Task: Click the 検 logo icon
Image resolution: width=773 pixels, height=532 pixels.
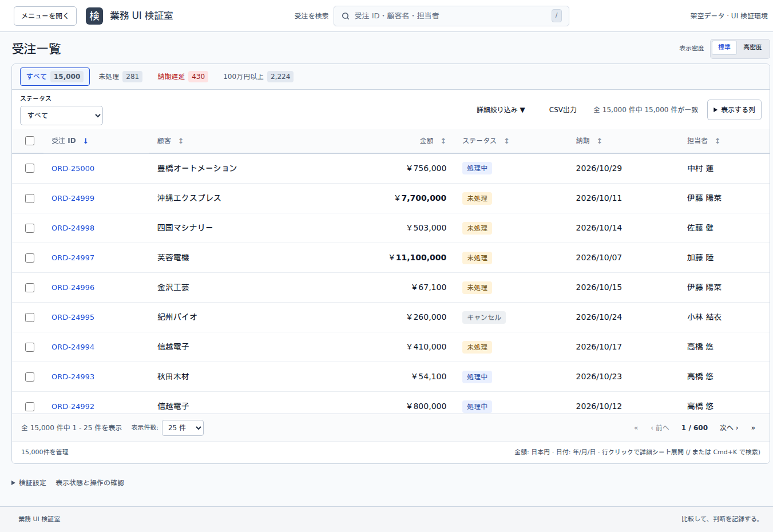Action: (x=94, y=16)
